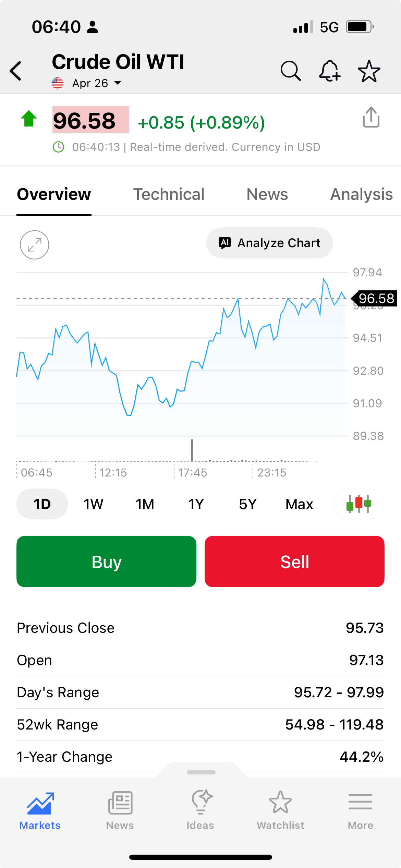Switch to the Technical tab

[169, 194]
